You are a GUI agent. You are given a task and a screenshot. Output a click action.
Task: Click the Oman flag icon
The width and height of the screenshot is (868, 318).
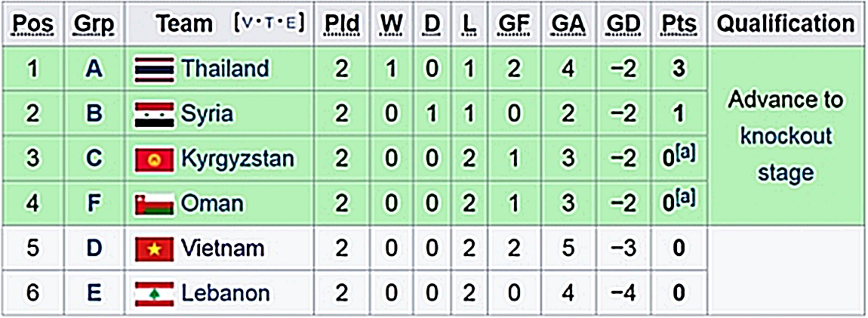point(154,203)
